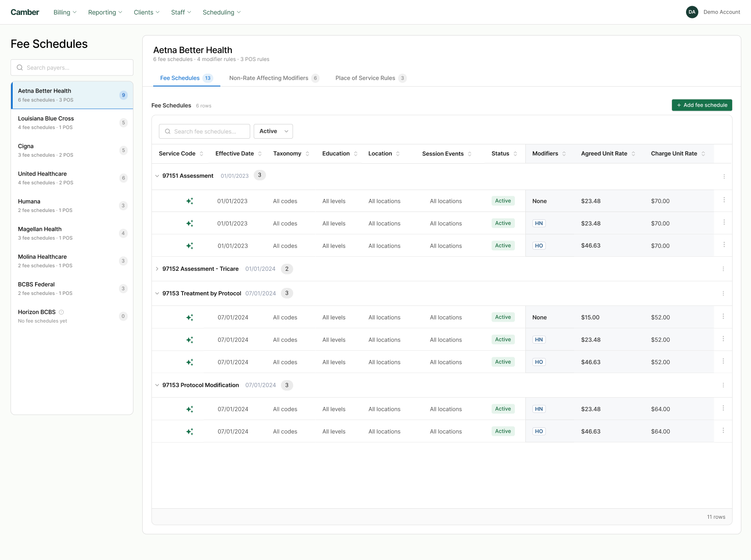The image size is (751, 560).
Task: Click Add fee schedule button
Action: click(x=702, y=105)
